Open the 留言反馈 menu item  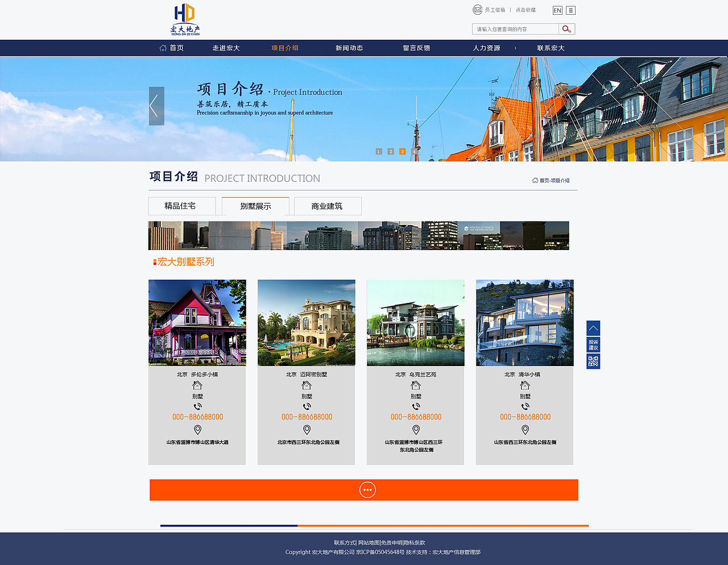tap(416, 48)
